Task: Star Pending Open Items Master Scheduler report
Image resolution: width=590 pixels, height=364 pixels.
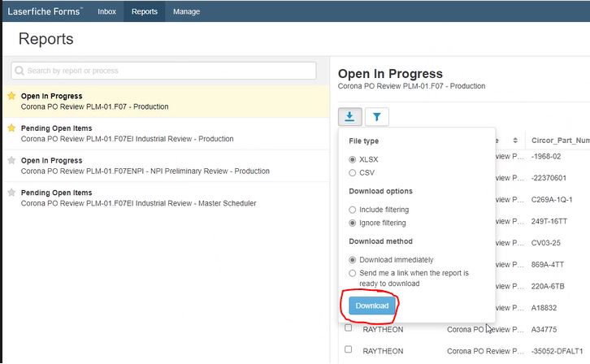Action: [11, 193]
